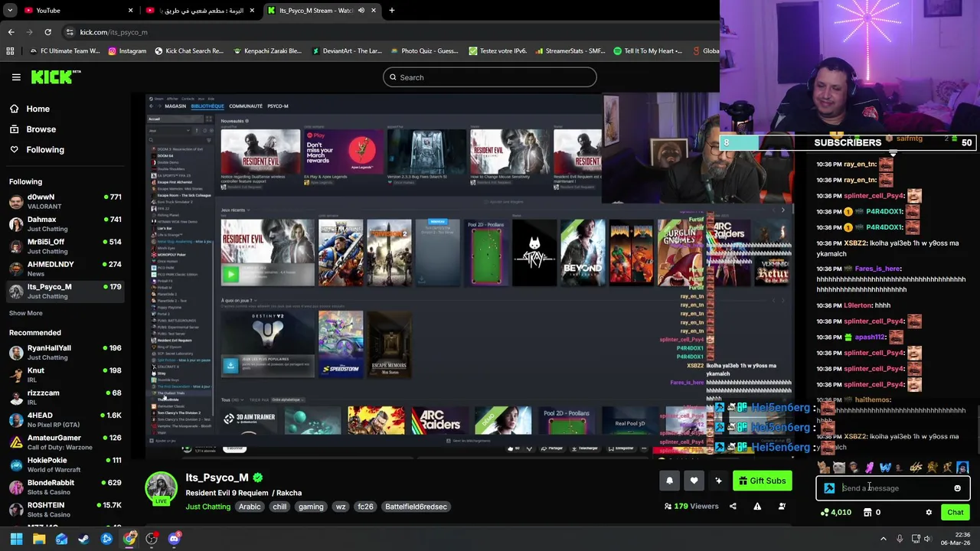
Task: Toggle stream notifications bell
Action: [x=669, y=481]
